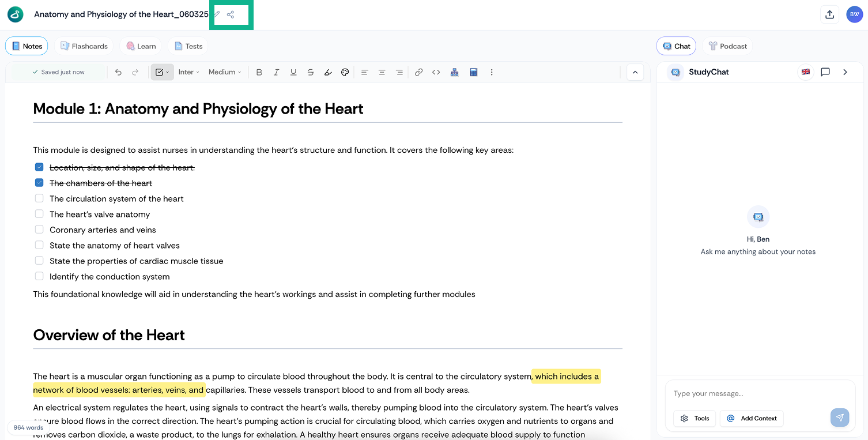Uncheck "Location, size, and shape of the heart"

(x=39, y=167)
